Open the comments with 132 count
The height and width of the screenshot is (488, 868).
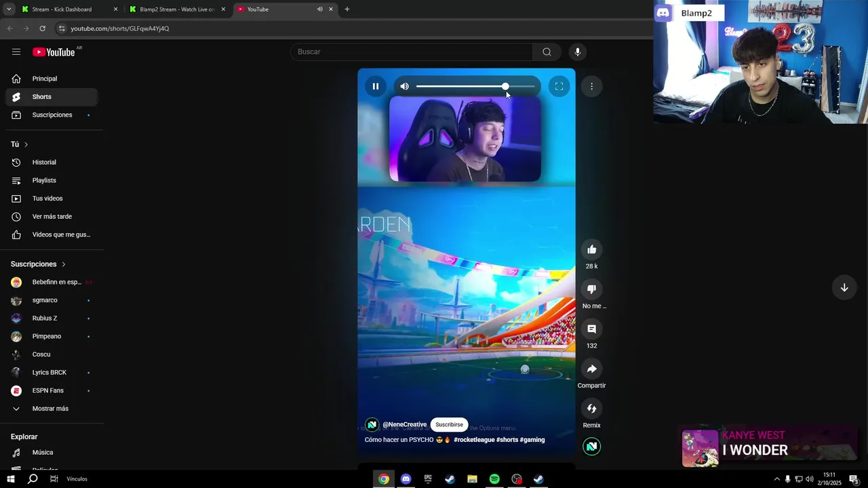coord(592,329)
